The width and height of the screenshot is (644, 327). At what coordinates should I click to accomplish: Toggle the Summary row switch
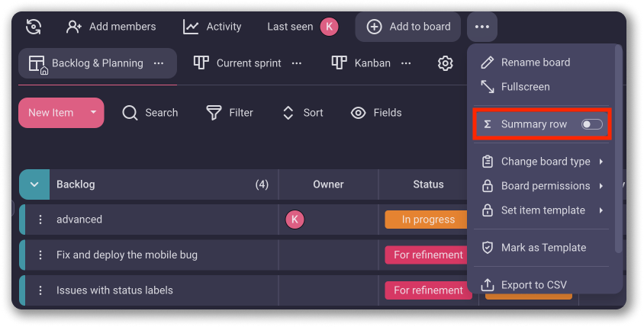click(591, 124)
